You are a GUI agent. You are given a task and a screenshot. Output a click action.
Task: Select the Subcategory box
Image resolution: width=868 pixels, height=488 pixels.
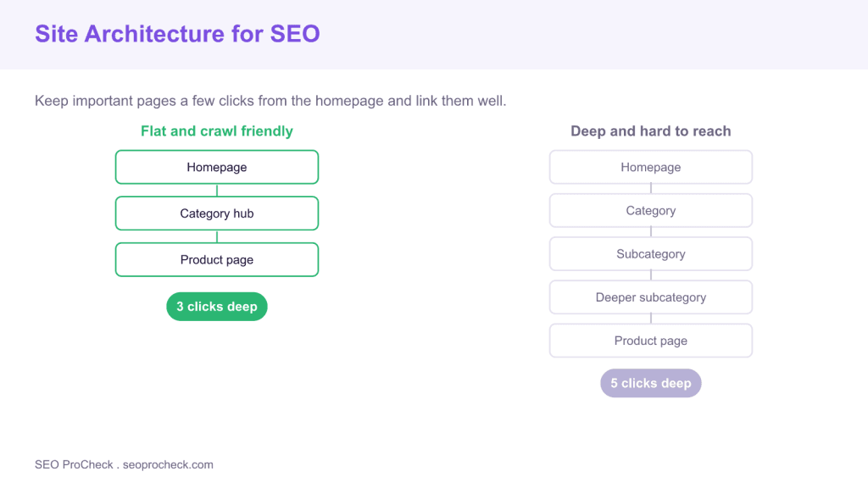pyautogui.click(x=651, y=254)
